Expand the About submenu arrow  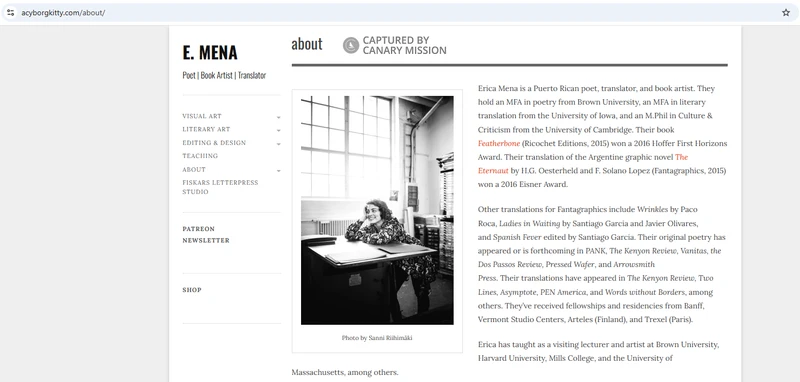pos(279,170)
